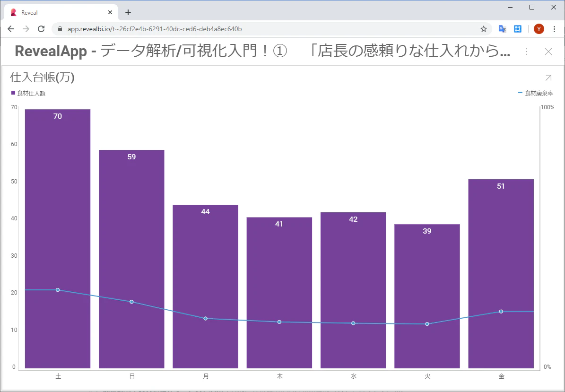Select the 日 bar labeled 59

click(x=131, y=259)
